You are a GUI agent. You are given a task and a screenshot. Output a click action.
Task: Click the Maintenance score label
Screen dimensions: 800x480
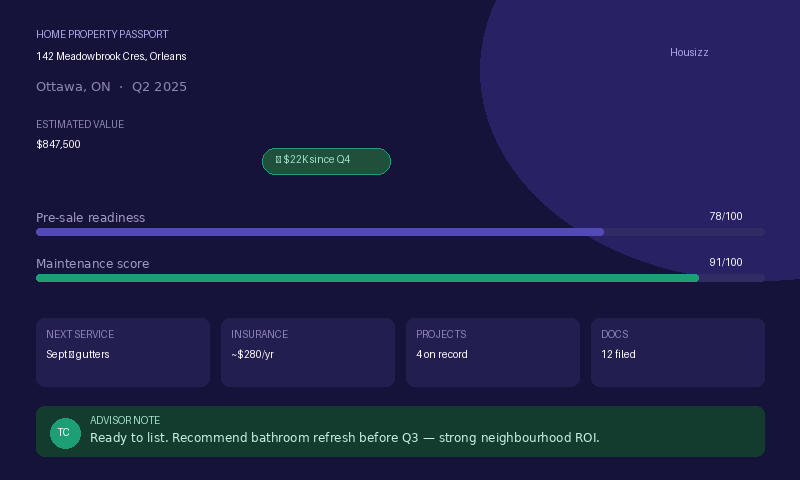click(x=93, y=264)
